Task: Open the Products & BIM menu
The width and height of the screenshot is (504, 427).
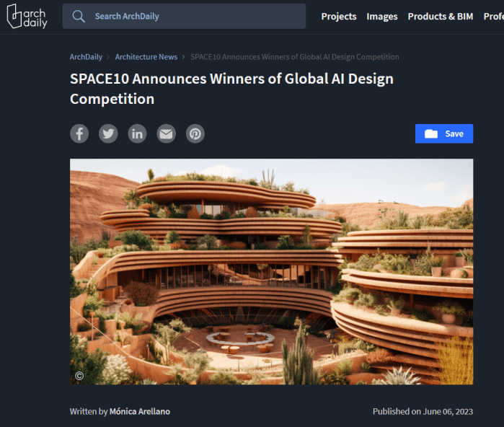Action: pos(441,17)
